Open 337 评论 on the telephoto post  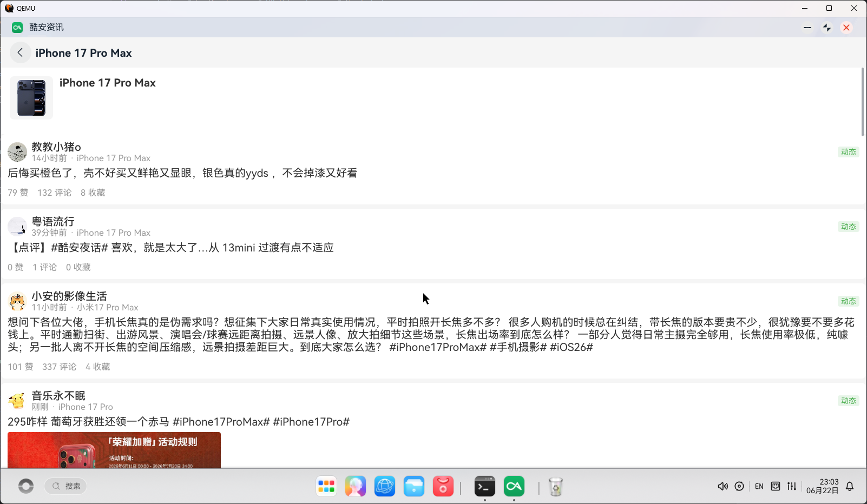click(59, 367)
